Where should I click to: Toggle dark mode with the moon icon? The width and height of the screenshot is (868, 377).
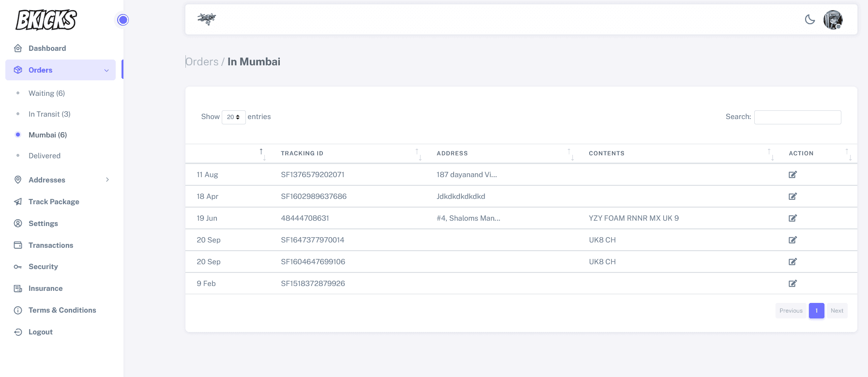810,19
